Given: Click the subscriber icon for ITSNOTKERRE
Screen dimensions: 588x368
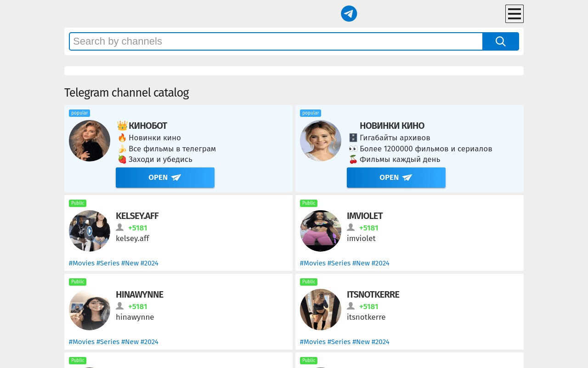Looking at the screenshot, I should pos(351,306).
